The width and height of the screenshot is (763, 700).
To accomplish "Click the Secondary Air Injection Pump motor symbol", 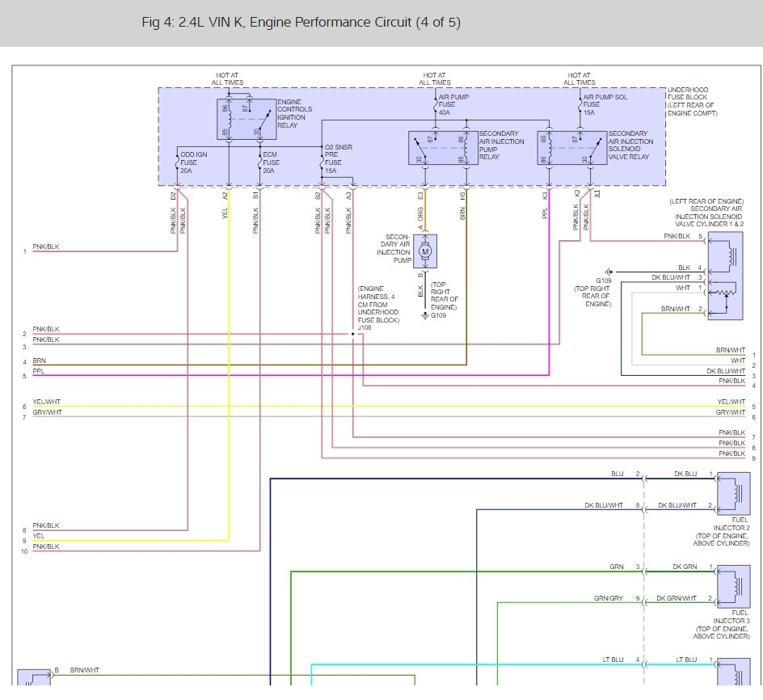I will click(x=425, y=251).
